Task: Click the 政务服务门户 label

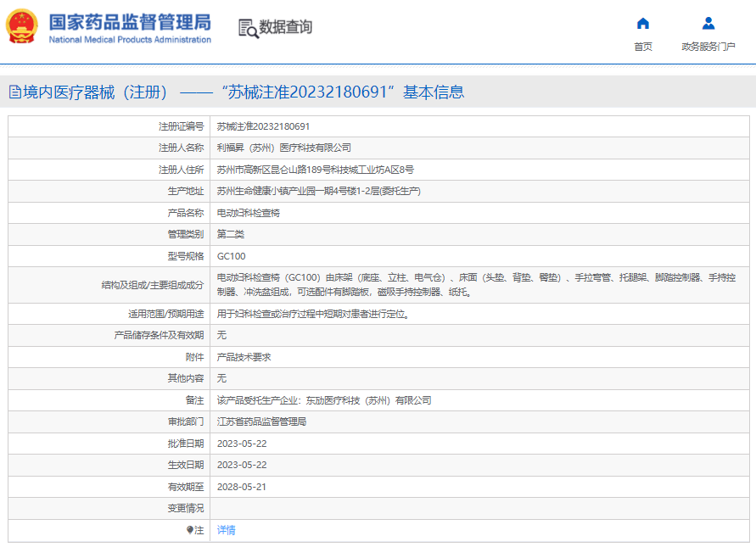Action: tap(708, 47)
